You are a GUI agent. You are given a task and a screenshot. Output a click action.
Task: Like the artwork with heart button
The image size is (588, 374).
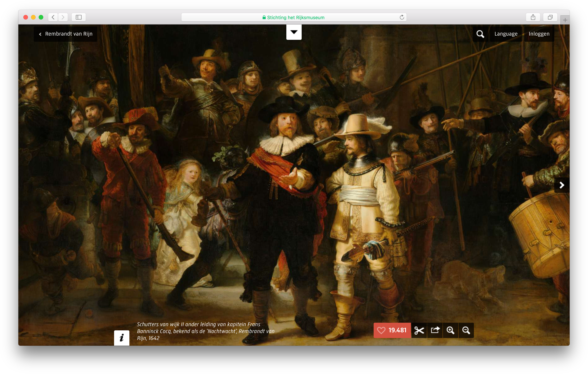[392, 330]
